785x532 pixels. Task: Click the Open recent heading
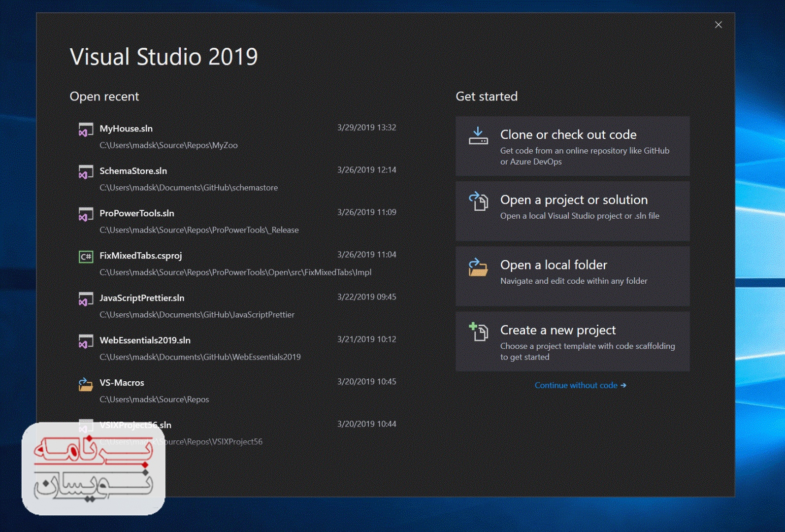(x=104, y=97)
